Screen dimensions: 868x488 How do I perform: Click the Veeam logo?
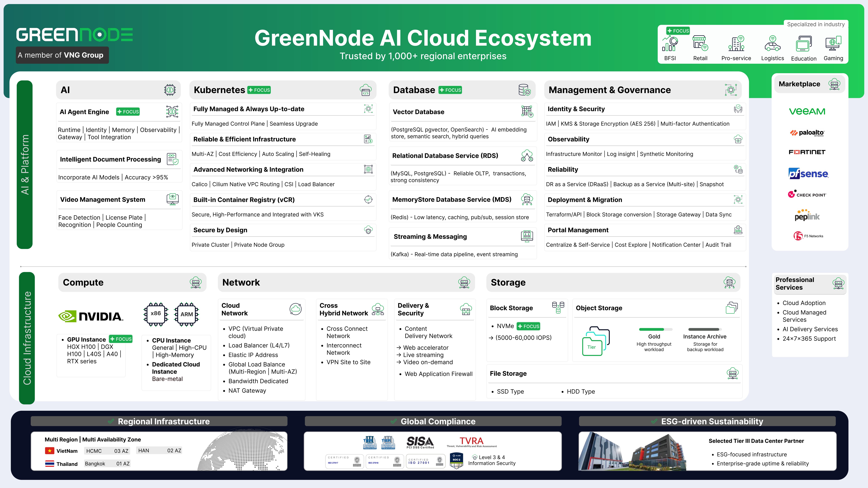[x=807, y=111]
